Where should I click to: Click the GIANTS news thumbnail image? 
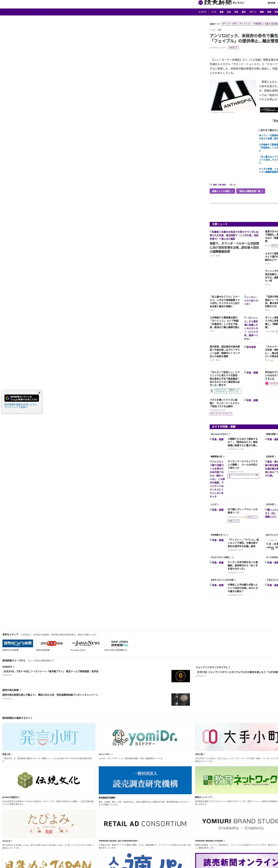181,676
